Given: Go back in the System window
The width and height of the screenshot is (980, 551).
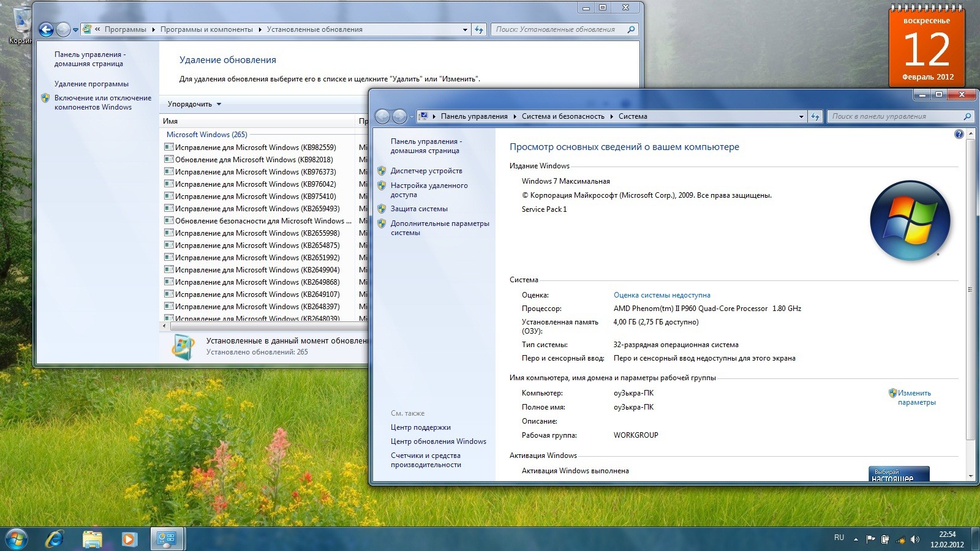Looking at the screenshot, I should pyautogui.click(x=382, y=116).
